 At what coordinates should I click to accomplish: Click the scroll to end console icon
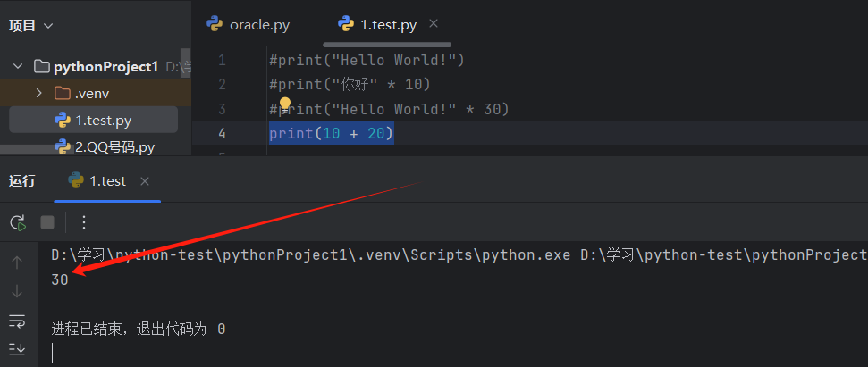click(17, 348)
